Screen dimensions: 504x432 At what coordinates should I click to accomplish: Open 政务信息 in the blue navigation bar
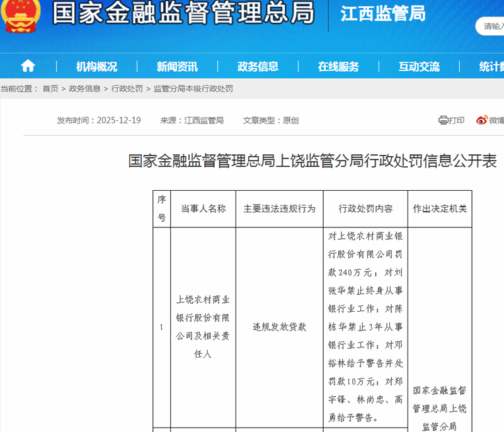(x=258, y=67)
